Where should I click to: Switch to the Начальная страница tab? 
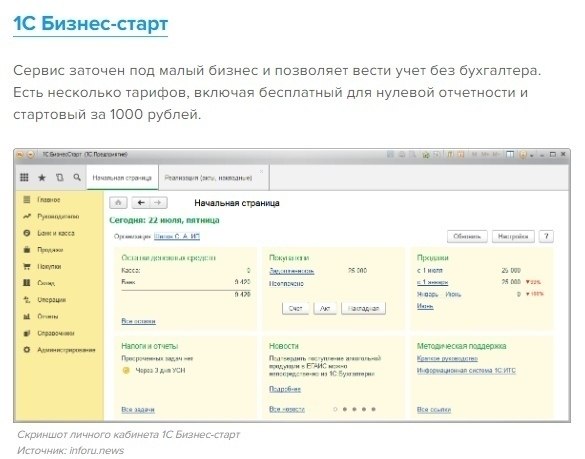[x=122, y=178]
